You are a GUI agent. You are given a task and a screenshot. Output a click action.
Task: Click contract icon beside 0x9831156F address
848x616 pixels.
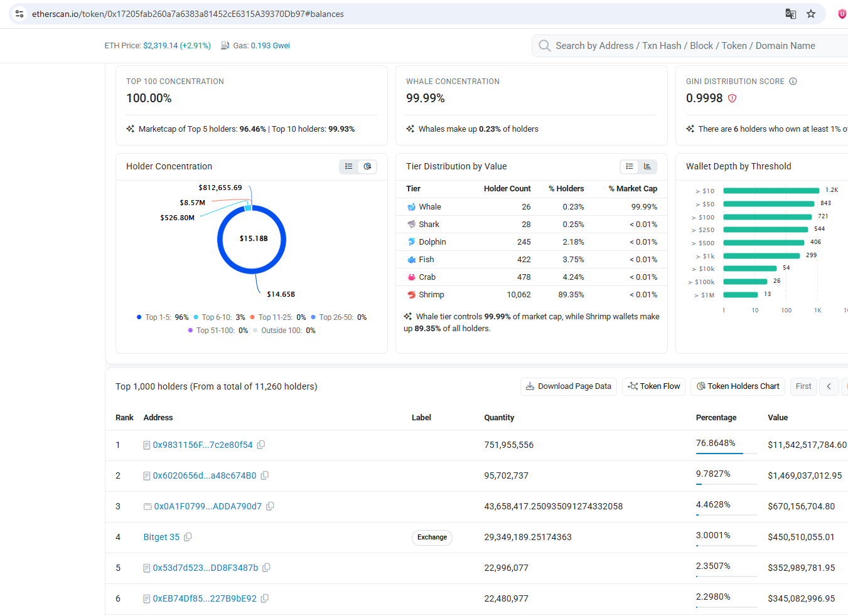click(x=147, y=445)
